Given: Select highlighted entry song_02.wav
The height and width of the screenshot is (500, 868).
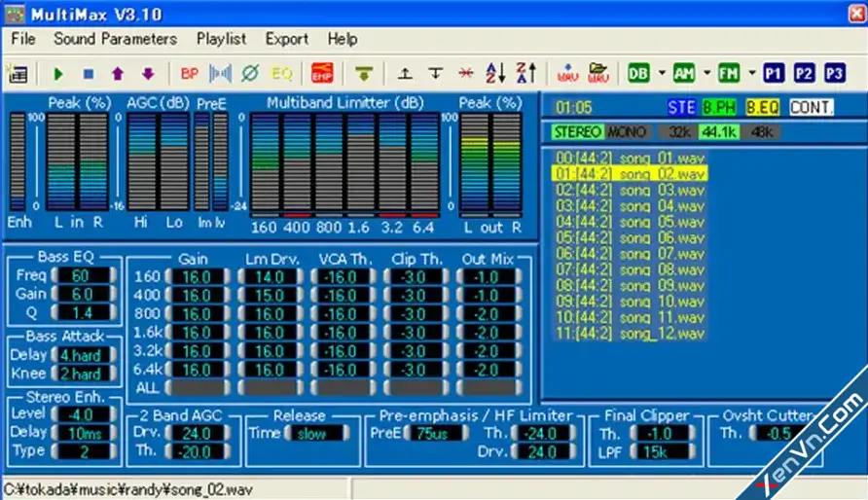Looking at the screenshot, I should [630, 174].
